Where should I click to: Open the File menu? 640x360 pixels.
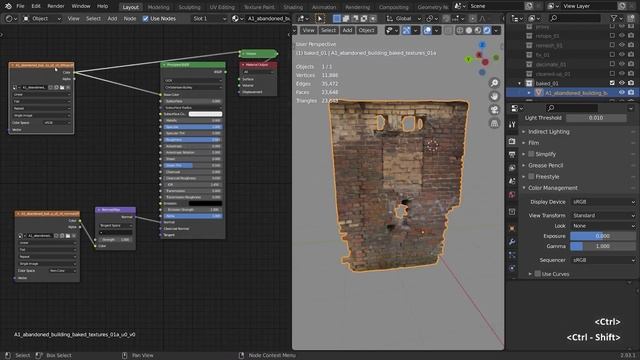coord(20,6)
